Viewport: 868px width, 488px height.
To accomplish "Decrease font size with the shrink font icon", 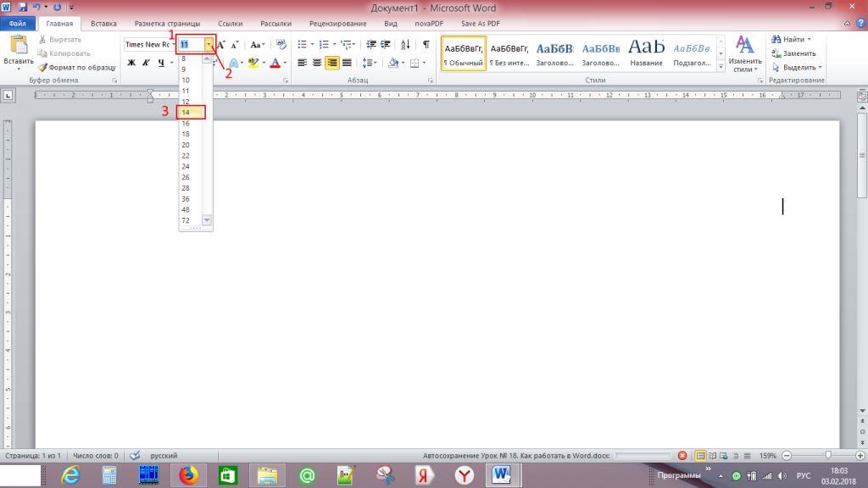I will (235, 45).
